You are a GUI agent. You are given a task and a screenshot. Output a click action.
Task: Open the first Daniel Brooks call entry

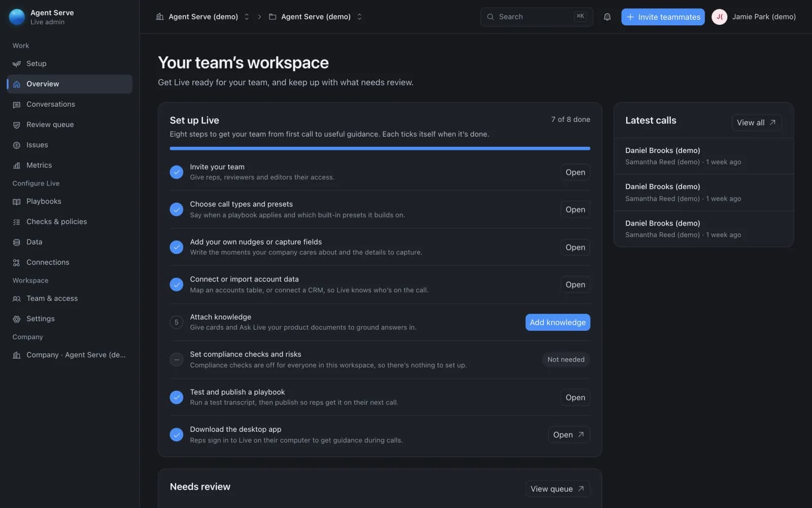[x=703, y=156]
